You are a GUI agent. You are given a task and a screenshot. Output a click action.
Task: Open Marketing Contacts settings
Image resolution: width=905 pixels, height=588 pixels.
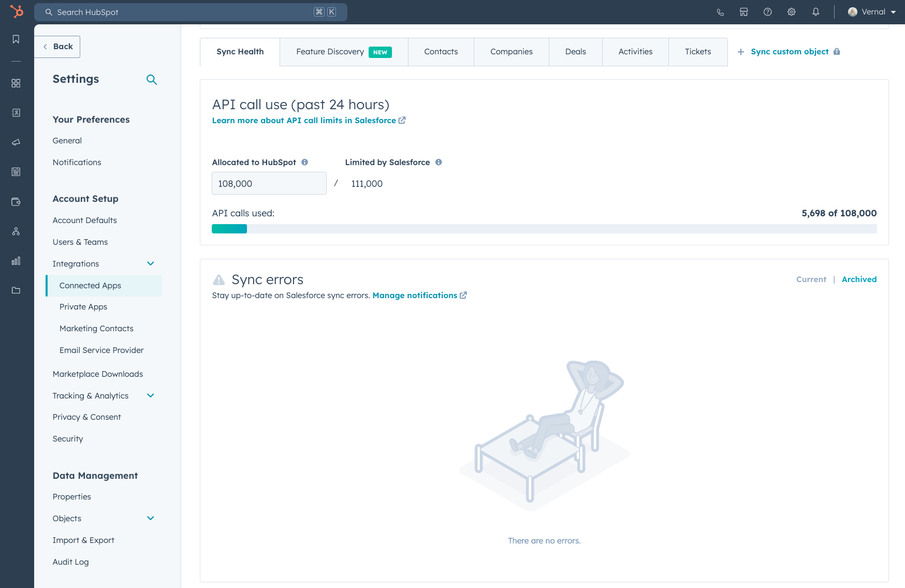[96, 329]
